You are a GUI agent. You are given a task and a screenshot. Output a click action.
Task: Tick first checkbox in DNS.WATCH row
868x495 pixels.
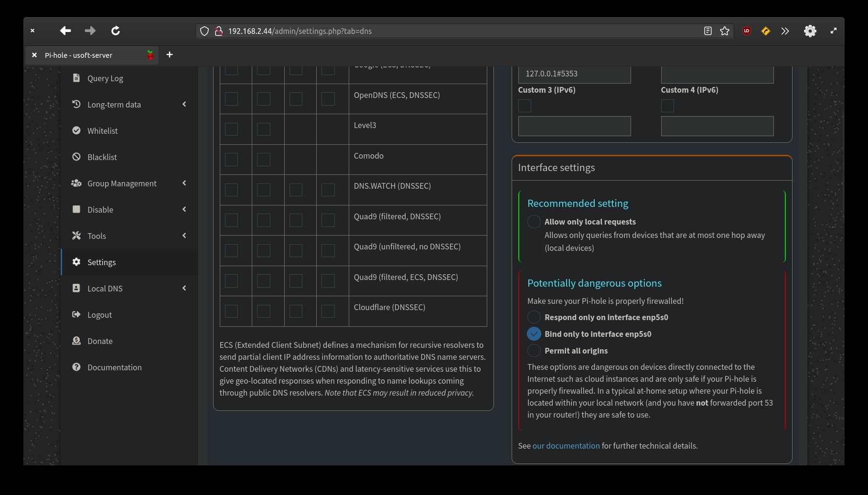pyautogui.click(x=231, y=190)
